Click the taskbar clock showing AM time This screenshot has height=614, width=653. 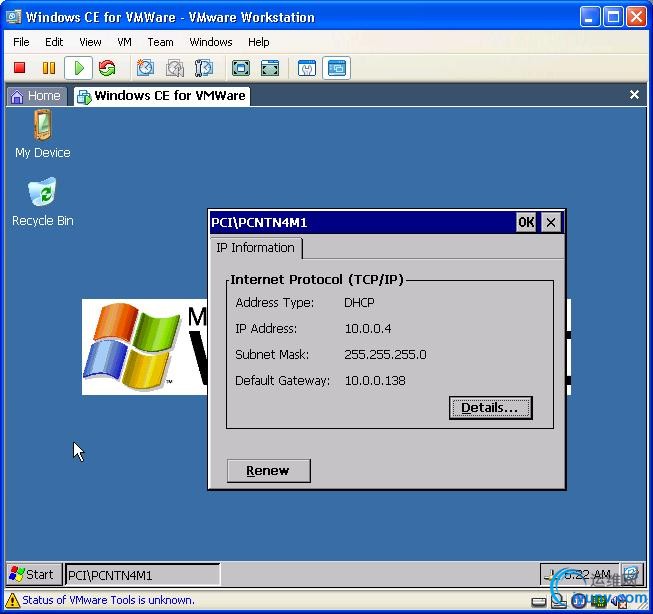point(587,574)
